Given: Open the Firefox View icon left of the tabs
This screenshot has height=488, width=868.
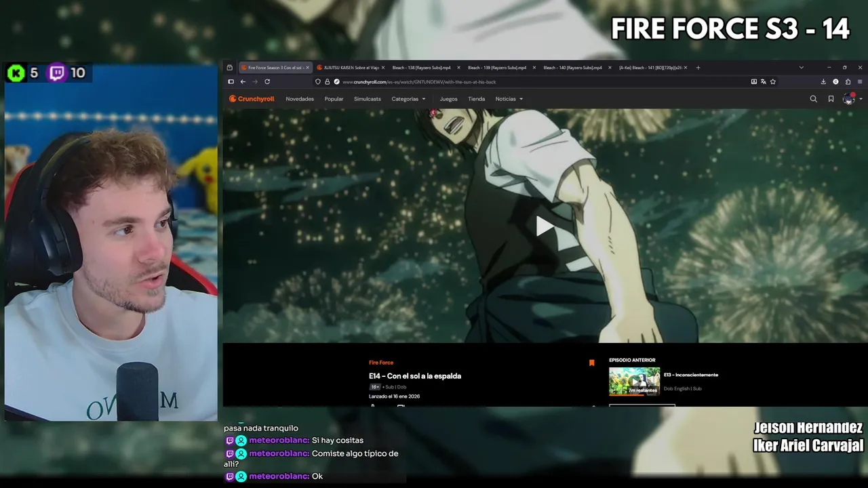Looking at the screenshot, I should coord(229,67).
